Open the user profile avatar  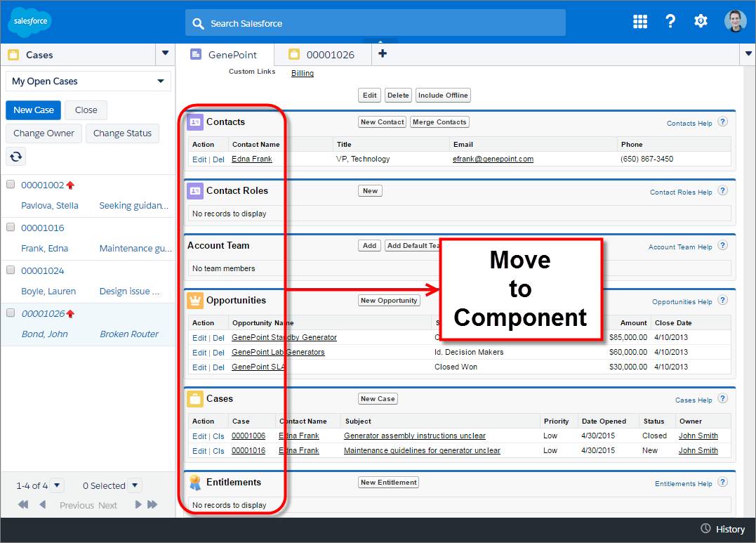click(x=735, y=21)
